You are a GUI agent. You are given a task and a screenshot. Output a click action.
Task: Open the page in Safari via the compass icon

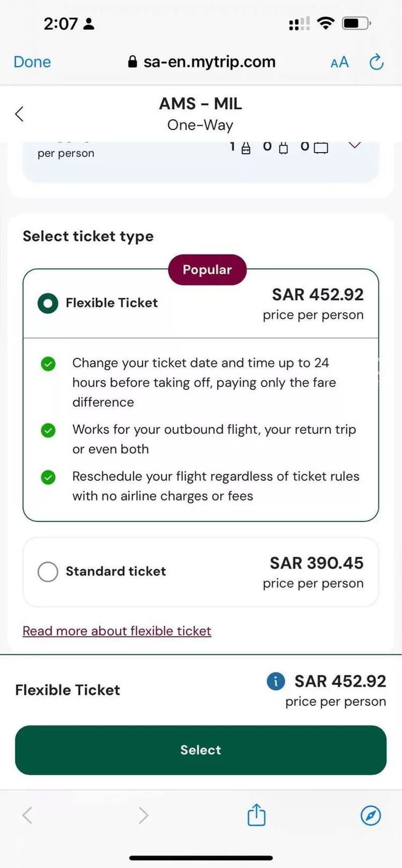370,816
